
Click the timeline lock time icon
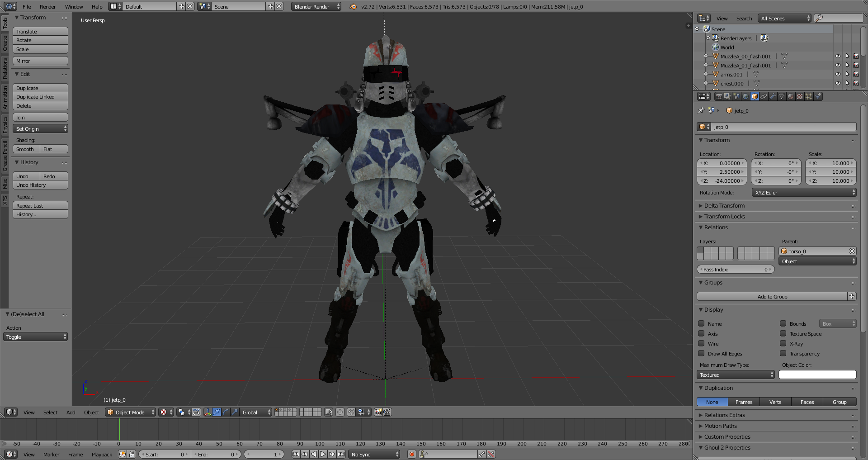pos(132,455)
